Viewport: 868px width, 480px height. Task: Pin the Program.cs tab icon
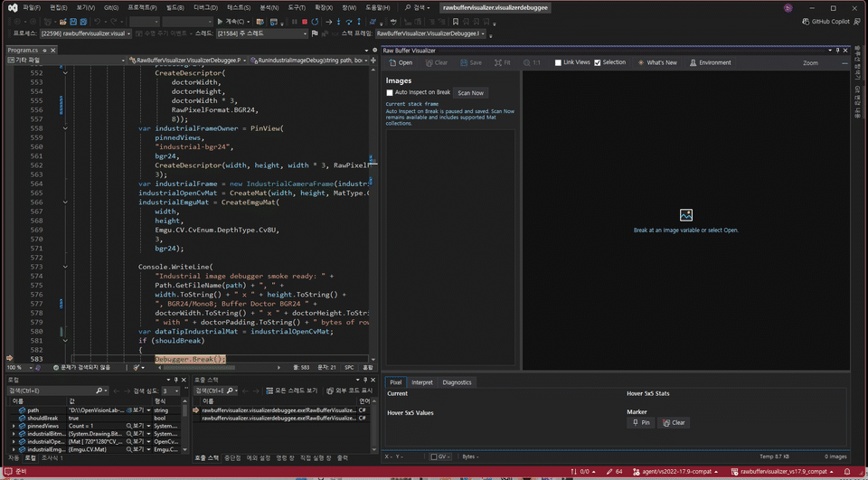(x=43, y=51)
